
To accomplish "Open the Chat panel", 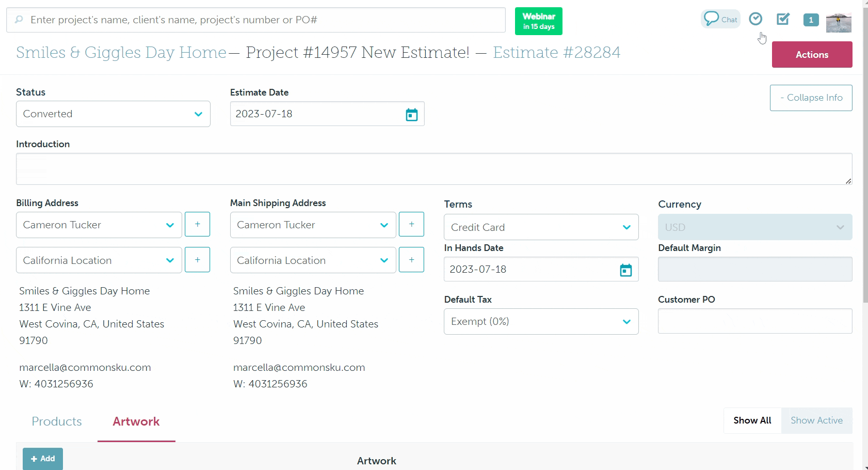I will (x=720, y=19).
